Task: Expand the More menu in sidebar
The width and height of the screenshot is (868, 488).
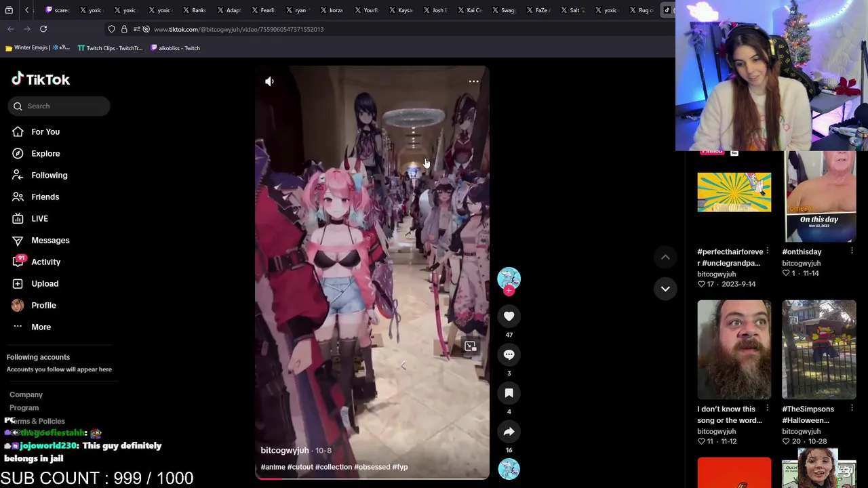Action: click(x=41, y=327)
